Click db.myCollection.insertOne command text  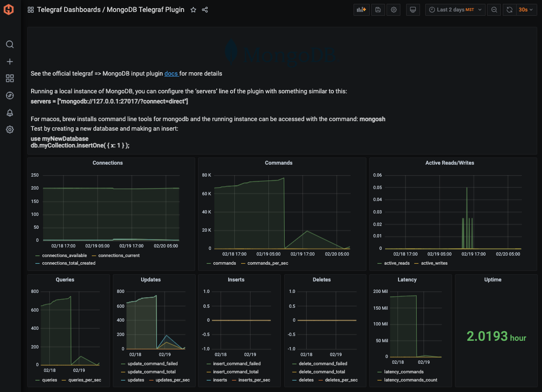pos(80,146)
